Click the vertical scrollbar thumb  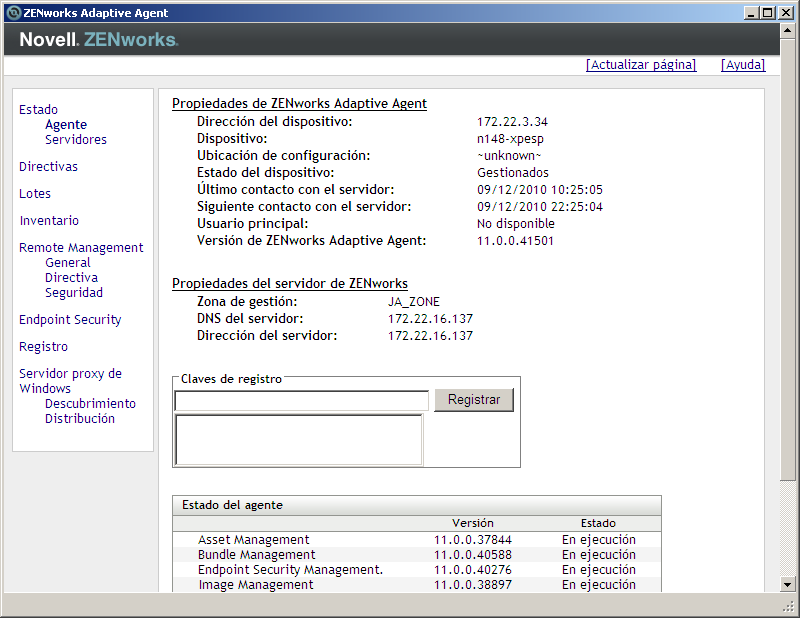[x=787, y=259]
